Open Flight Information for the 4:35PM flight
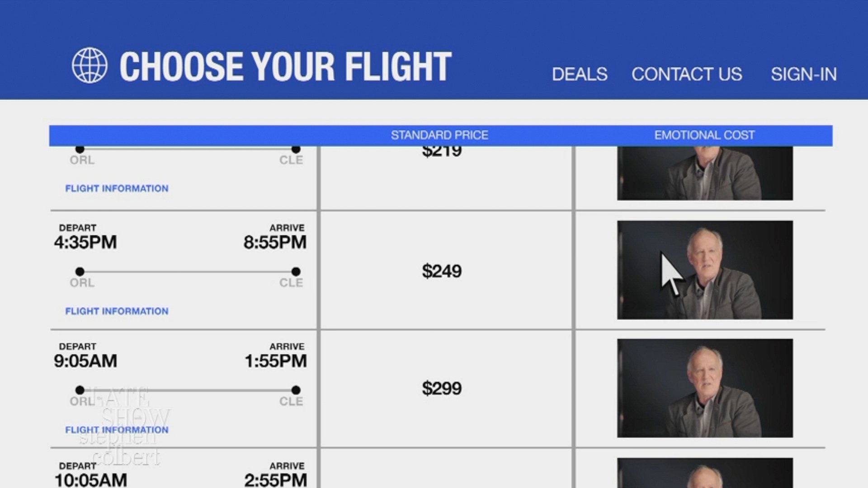 [117, 311]
